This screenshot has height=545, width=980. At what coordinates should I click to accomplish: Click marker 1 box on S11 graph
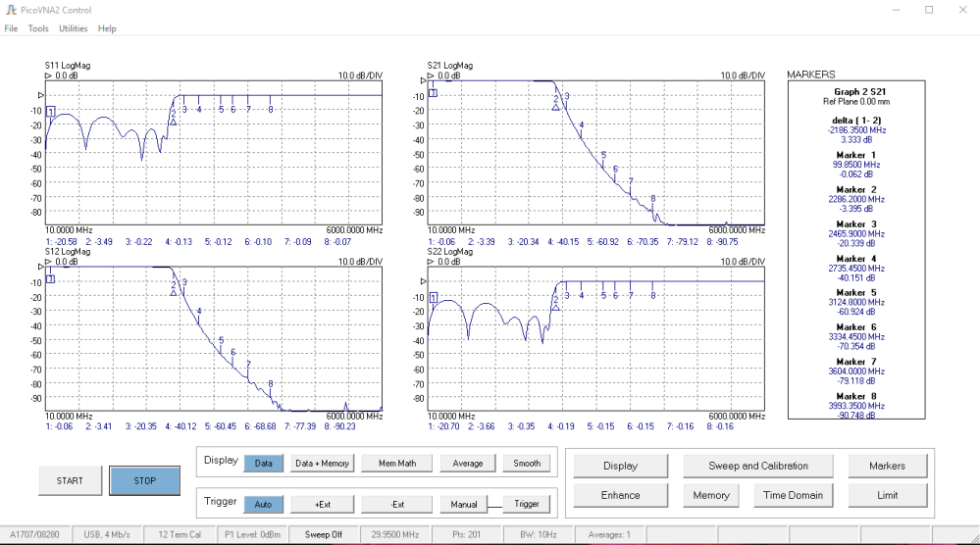point(50,111)
